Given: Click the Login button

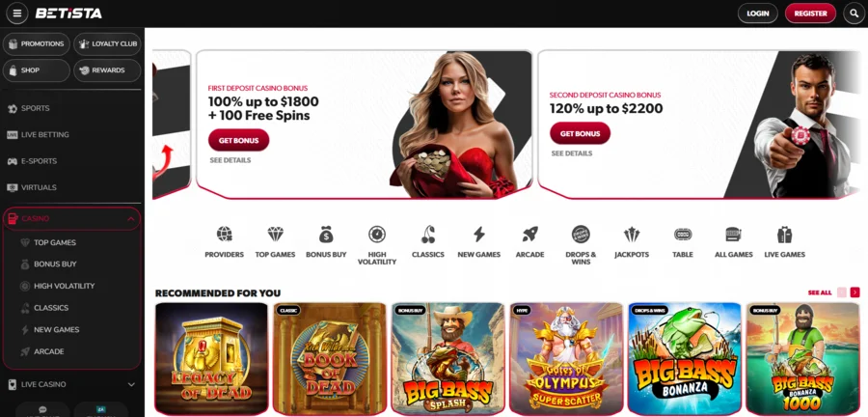Looking at the screenshot, I should 758,14.
